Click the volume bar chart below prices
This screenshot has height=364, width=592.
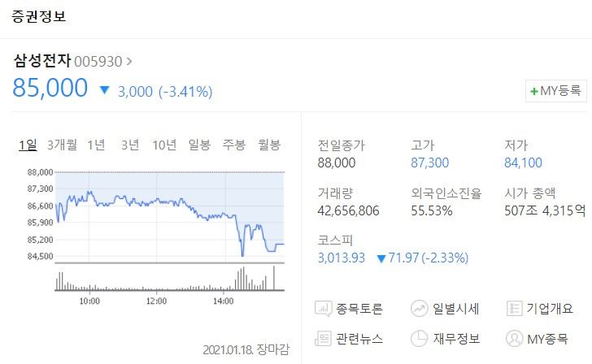[x=169, y=279]
